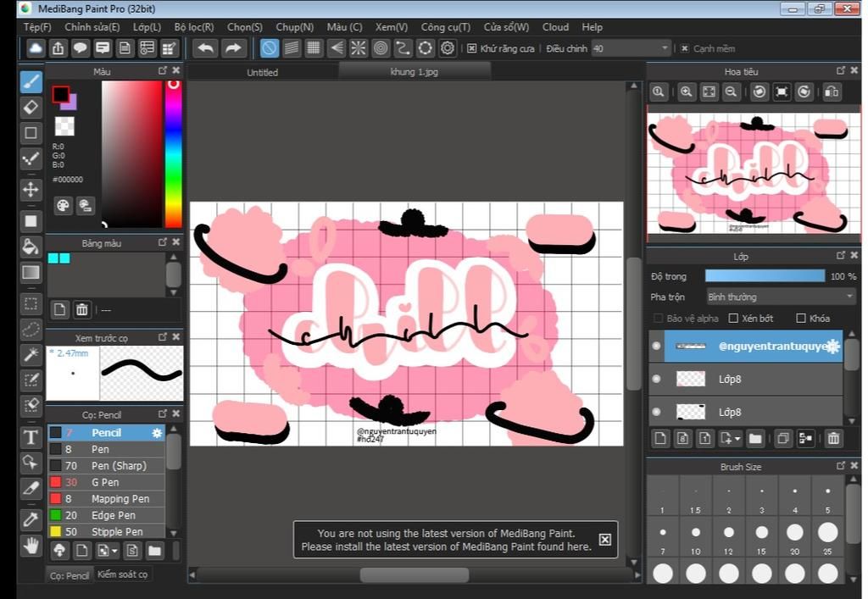Enable the Khóa layer lock checkbox
868x599 pixels.
[x=800, y=318]
